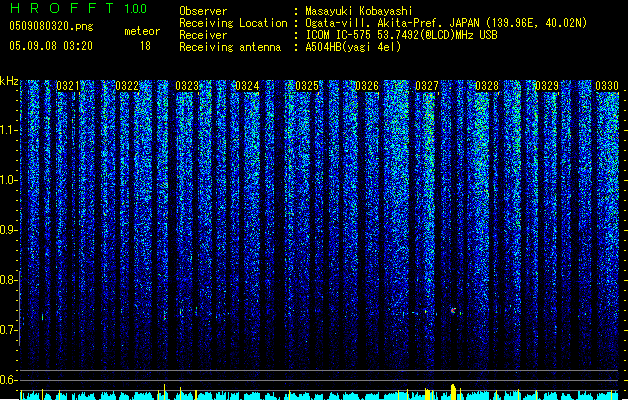Click the 0327 time marker

[427, 86]
